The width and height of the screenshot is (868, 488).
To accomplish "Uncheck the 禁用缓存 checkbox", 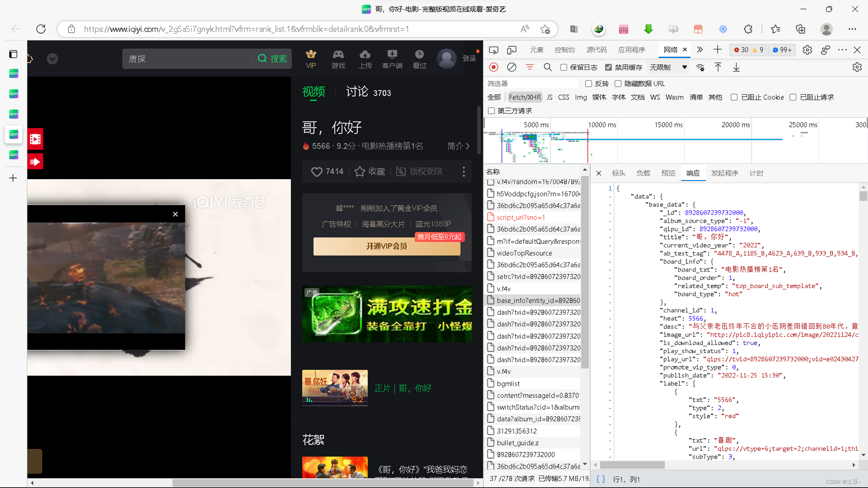I will [x=608, y=67].
